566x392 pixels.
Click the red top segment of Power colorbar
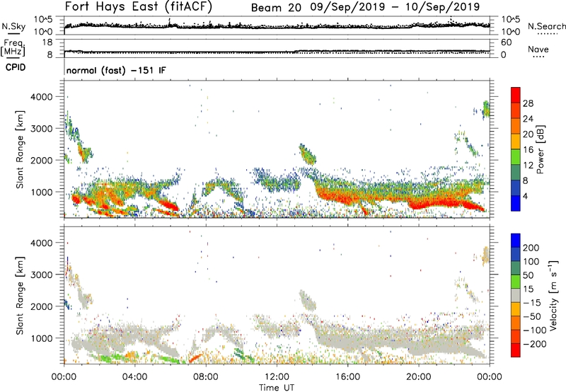pos(516,95)
